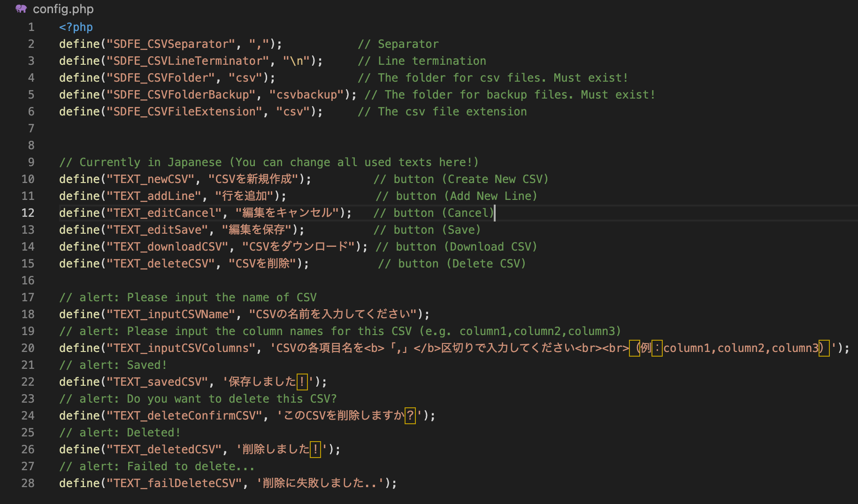Click the 'Currently in Japanese' comment line

coord(269,162)
